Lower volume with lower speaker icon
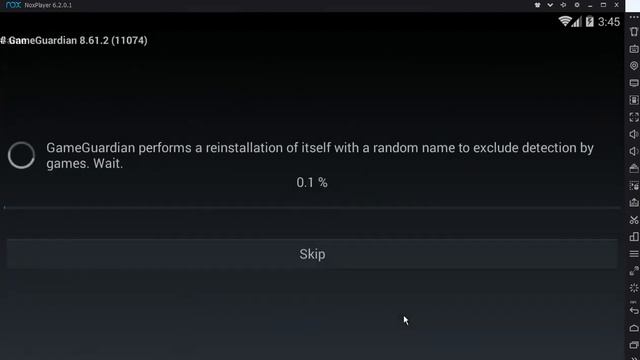Image resolution: width=640 pixels, height=360 pixels. point(633,151)
